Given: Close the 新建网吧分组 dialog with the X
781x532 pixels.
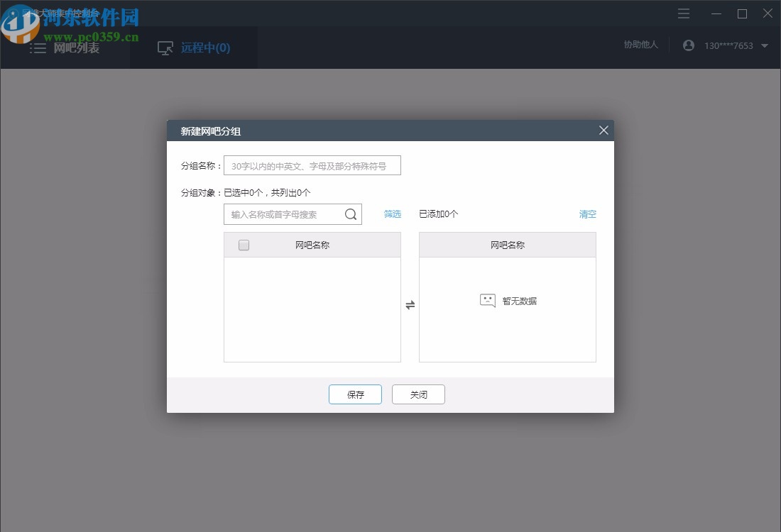Looking at the screenshot, I should (x=603, y=130).
